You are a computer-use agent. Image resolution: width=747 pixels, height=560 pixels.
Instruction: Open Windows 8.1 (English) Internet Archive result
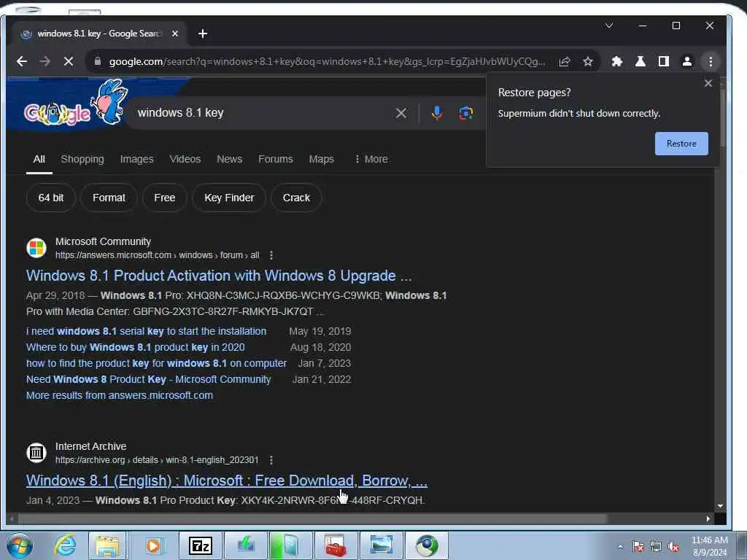227,481
